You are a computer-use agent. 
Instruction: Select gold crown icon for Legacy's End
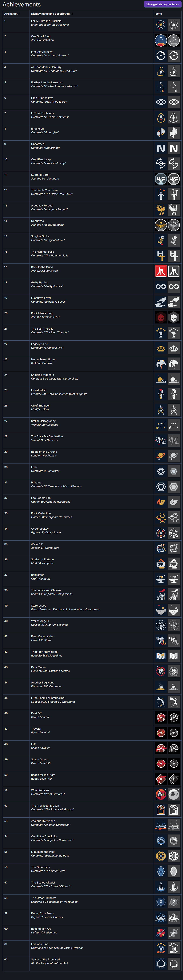pyautogui.click(x=161, y=348)
